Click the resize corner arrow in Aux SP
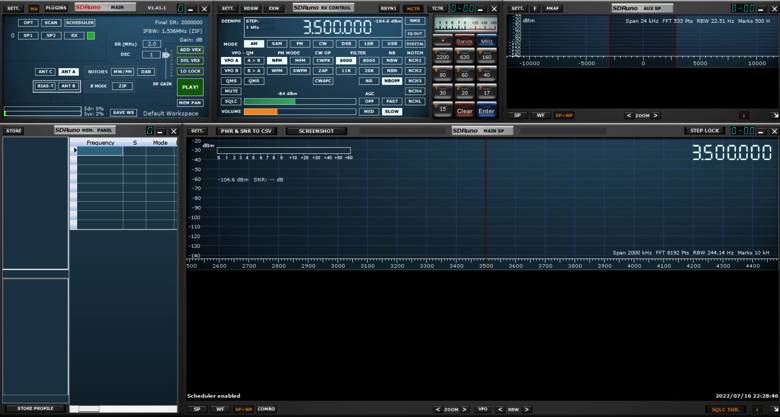Viewport: 780px width, 417px height. 775,115
